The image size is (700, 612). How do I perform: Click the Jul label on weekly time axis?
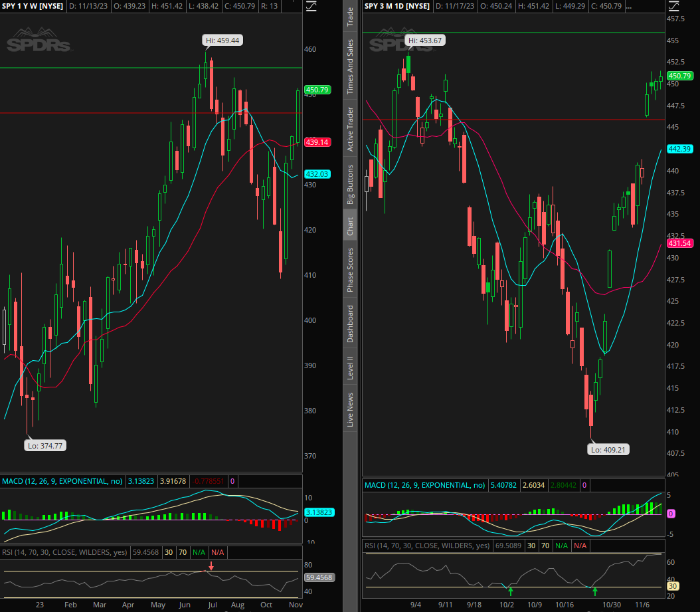[213, 605]
